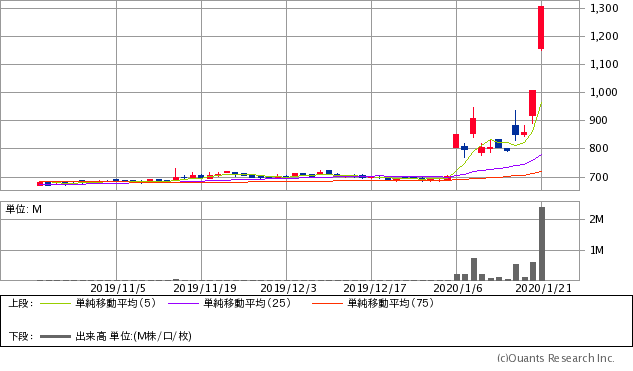This screenshot has height=371, width=633.
Task: Click the 1,100 price axis label
Action: 604,64
